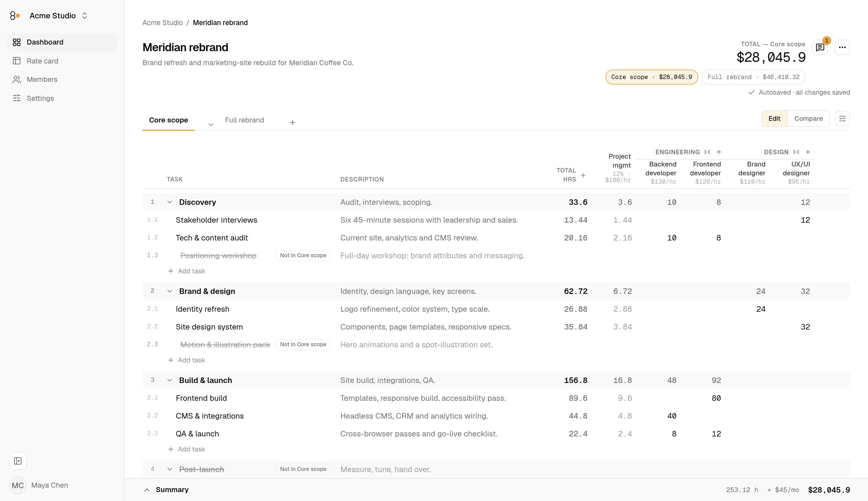Screen dimensions: 868x501
Task: Select the Tech & content audit task
Action: click(211, 238)
